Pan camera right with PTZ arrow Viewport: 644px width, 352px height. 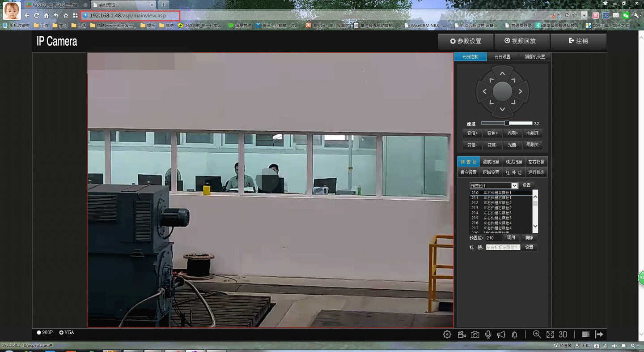[x=521, y=91]
